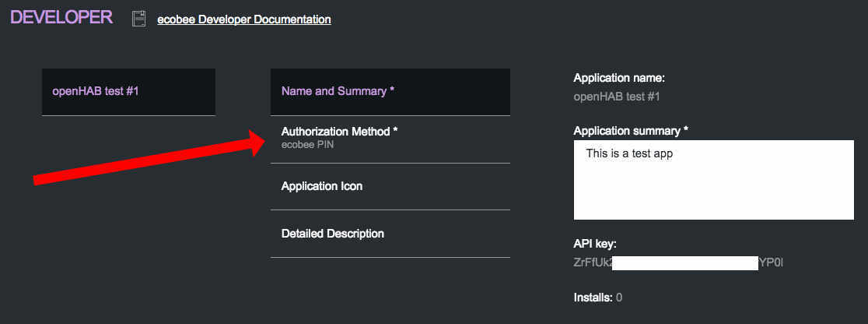Click the redacted white bar in API key
Image resolution: width=868 pixels, height=324 pixels.
684,263
